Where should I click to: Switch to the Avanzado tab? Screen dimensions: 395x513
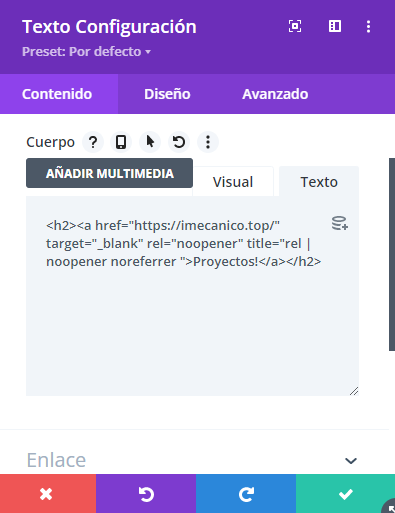click(x=275, y=94)
